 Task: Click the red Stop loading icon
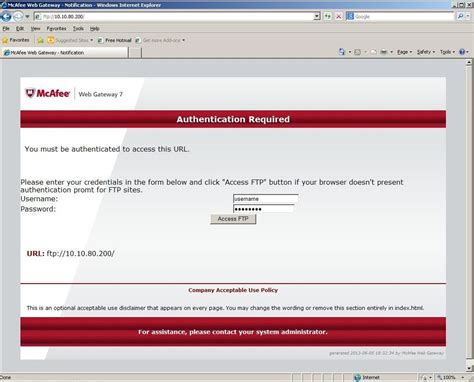coord(338,16)
